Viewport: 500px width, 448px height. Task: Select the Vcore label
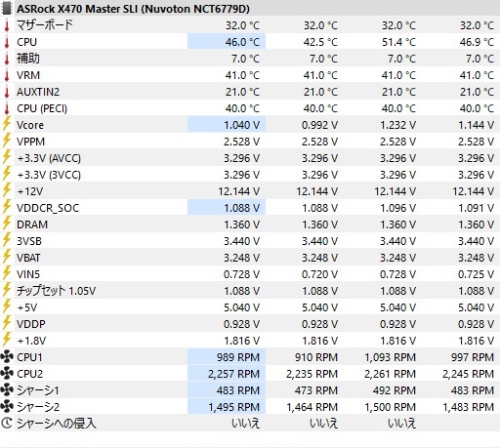click(30, 125)
